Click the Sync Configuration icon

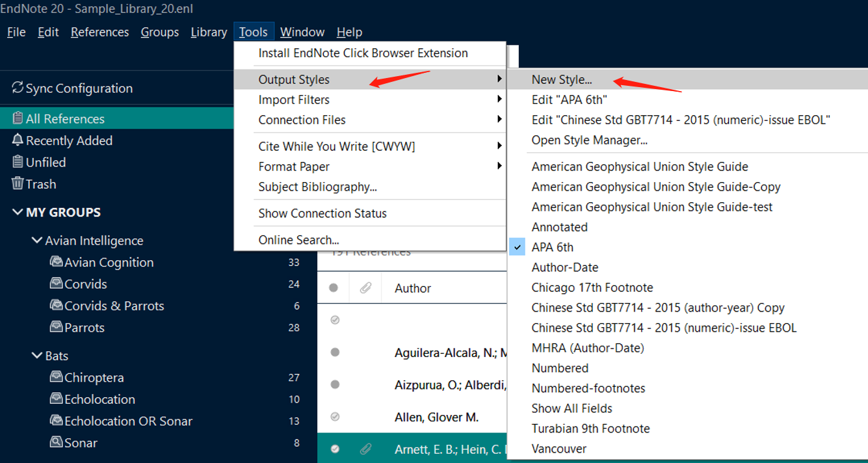pyautogui.click(x=18, y=88)
